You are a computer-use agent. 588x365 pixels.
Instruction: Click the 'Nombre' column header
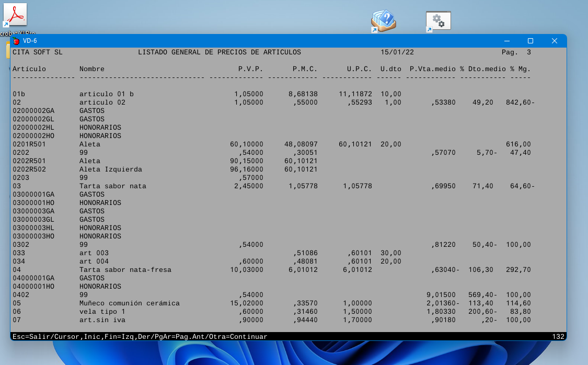[x=91, y=69]
